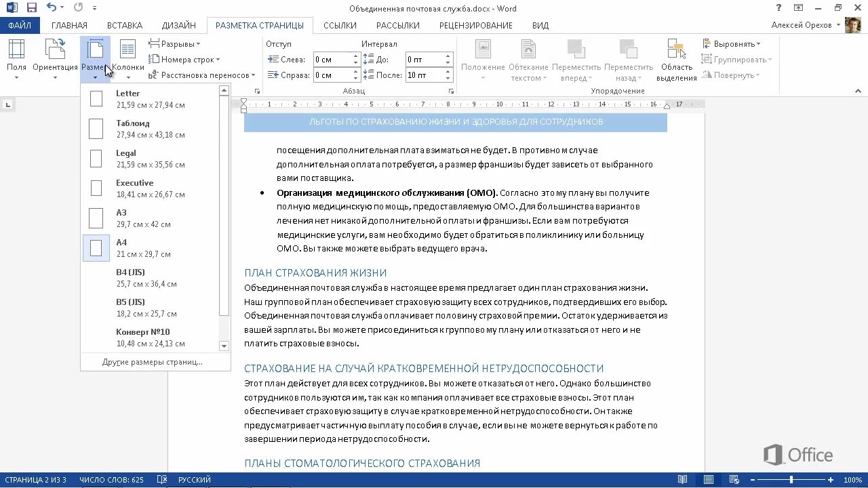Decrease the Справа indent with down arrow
This screenshot has height=488, width=868.
tap(355, 79)
